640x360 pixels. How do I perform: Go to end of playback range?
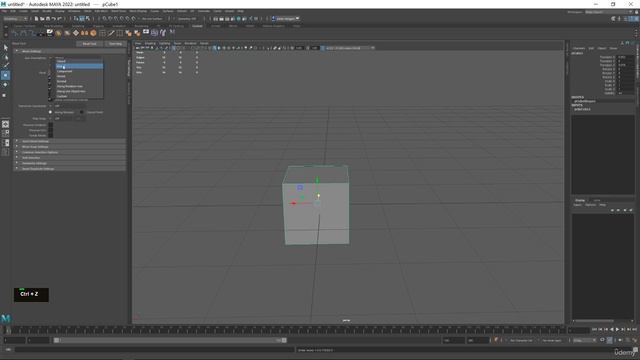634,329
